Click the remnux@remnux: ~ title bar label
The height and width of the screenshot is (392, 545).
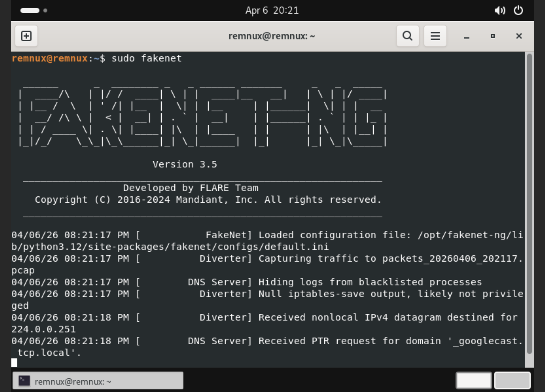point(272,36)
